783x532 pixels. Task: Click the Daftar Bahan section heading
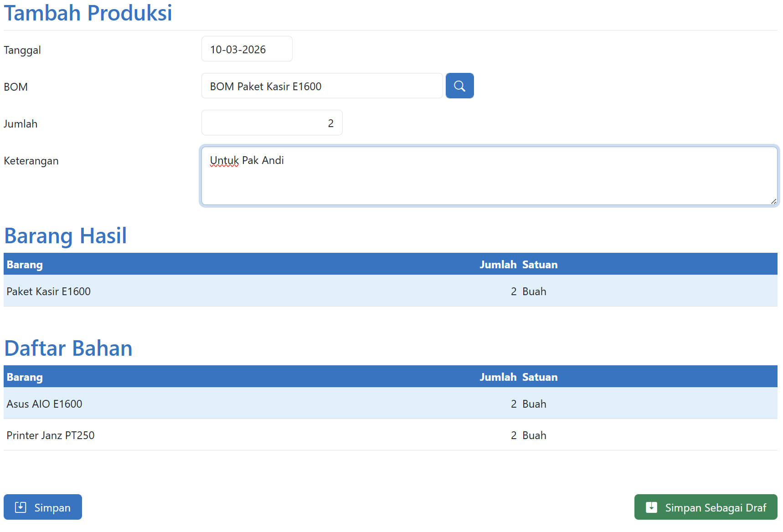click(x=68, y=348)
